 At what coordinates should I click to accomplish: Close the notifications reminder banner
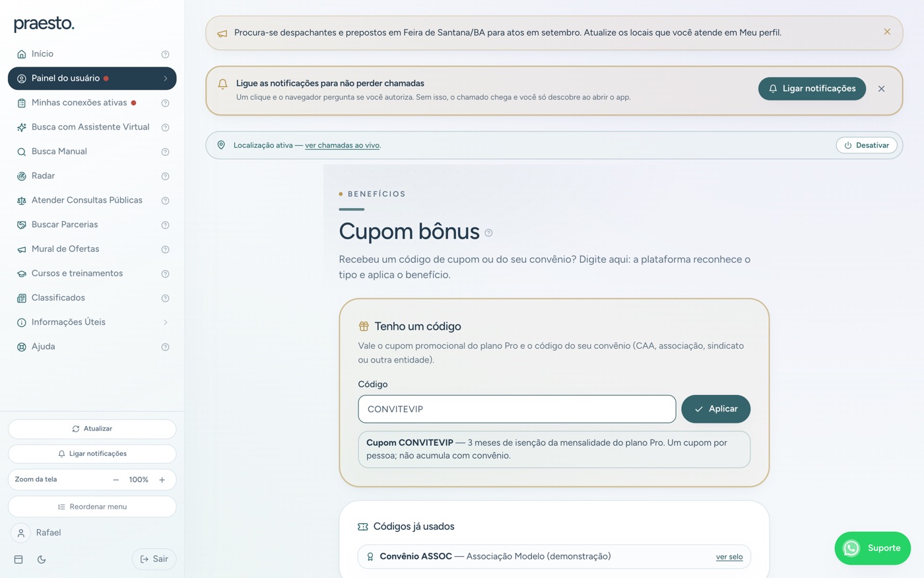(x=881, y=89)
